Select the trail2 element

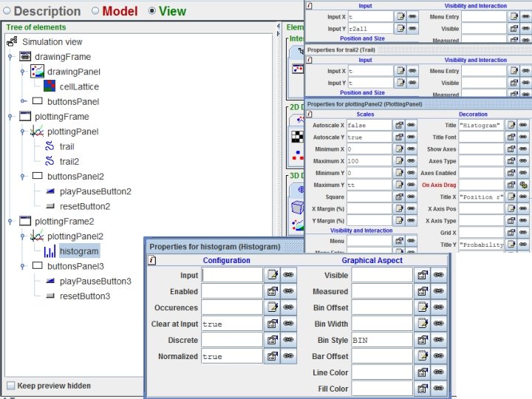click(x=69, y=162)
